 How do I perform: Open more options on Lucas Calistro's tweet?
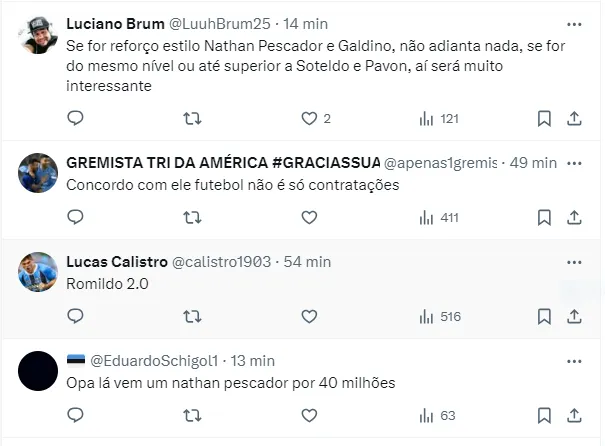574,262
